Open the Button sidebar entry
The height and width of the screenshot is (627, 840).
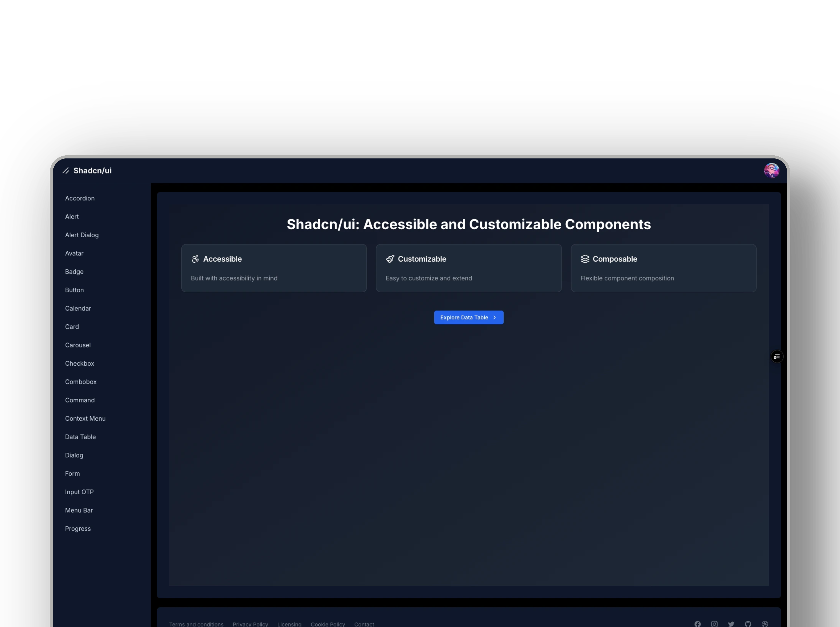tap(74, 290)
